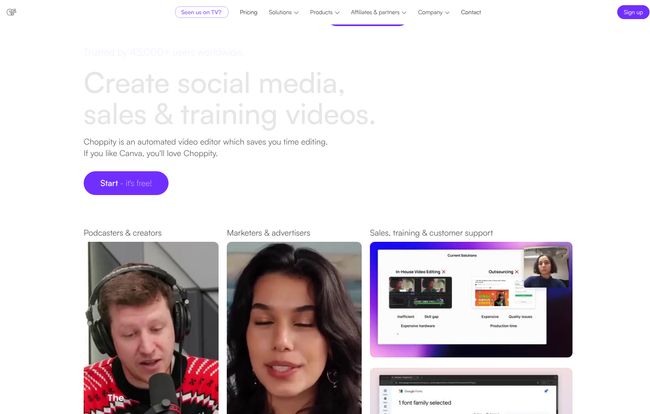
Task: Click the Choppity logo icon
Action: click(11, 12)
